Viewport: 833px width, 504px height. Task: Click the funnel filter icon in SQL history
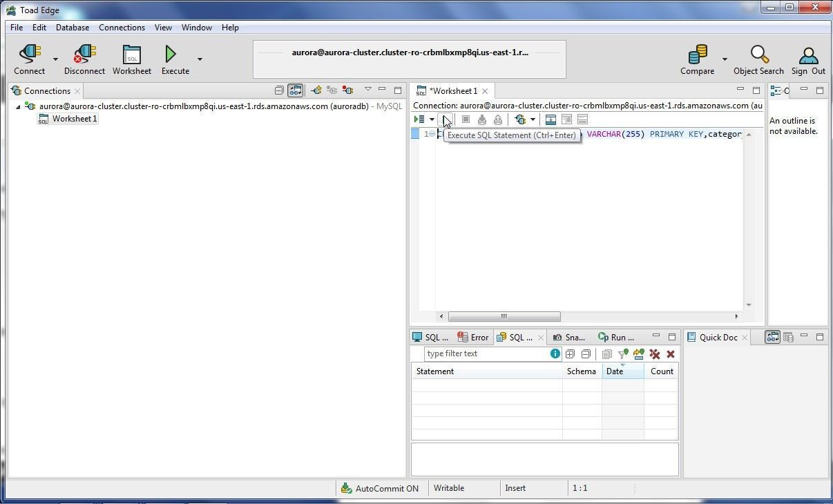point(622,354)
